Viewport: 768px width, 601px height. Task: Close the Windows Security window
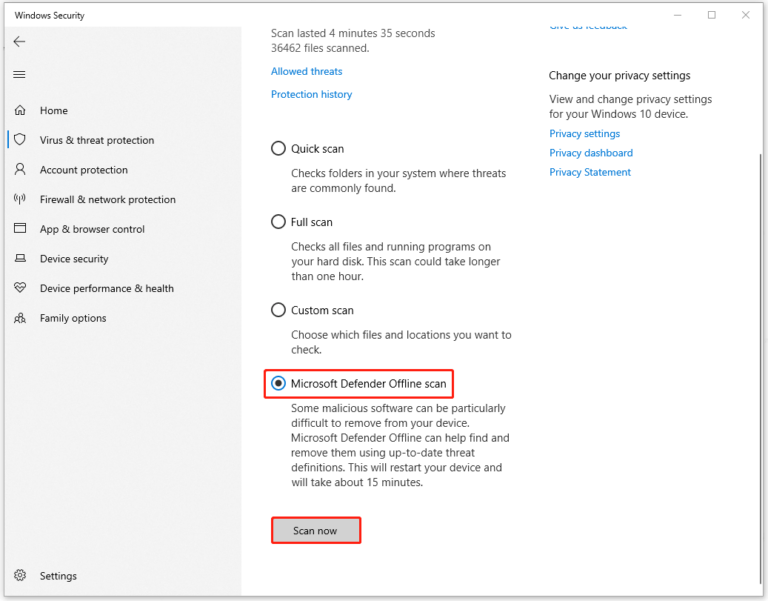[x=745, y=15]
